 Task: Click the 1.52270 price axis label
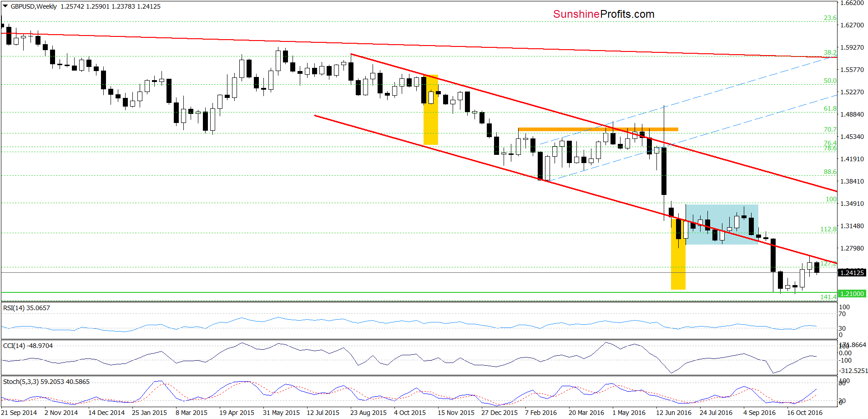coord(852,92)
